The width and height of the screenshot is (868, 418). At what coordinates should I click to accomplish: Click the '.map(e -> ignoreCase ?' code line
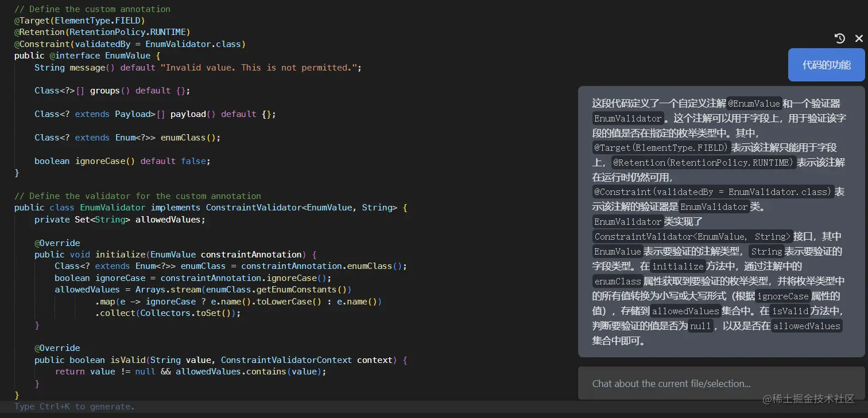238,302
